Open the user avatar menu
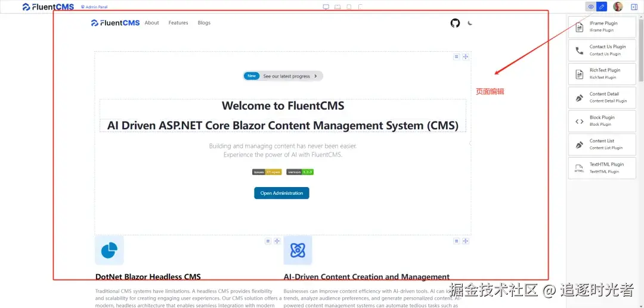The height and width of the screenshot is (308, 644). [x=618, y=7]
